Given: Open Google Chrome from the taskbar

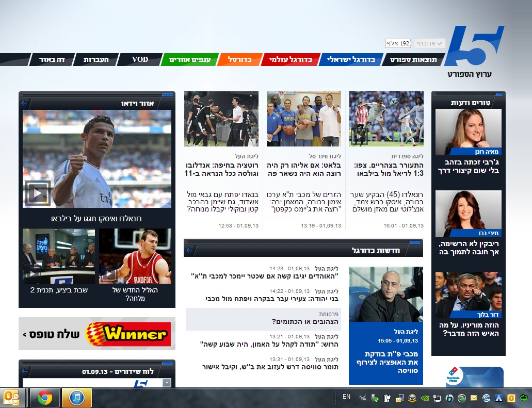Looking at the screenshot, I should click(45, 398).
